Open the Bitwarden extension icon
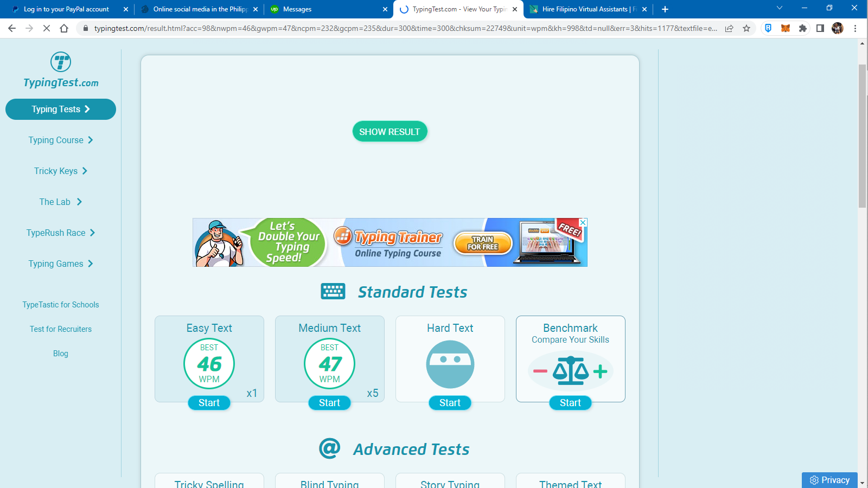Screen dimensions: 868x488 click(x=768, y=28)
